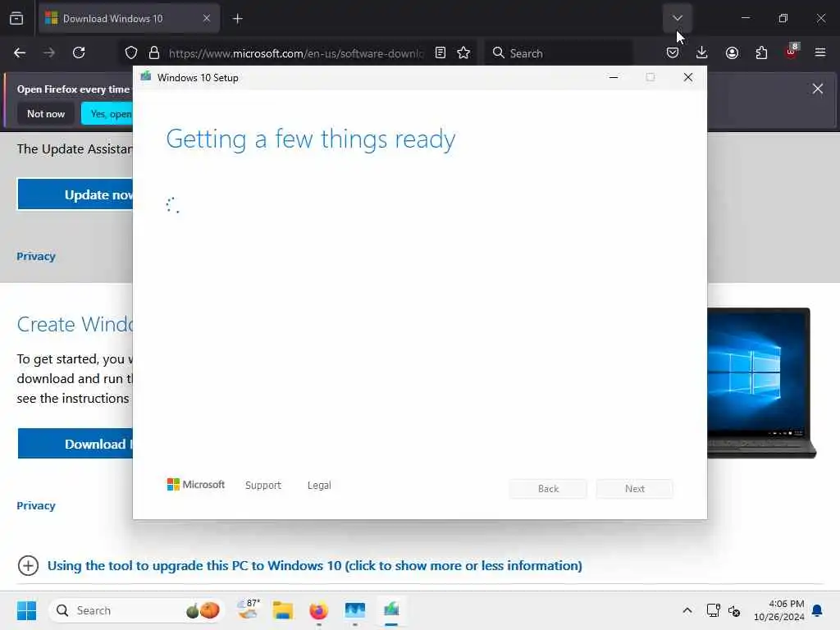The image size is (840, 630).
Task: Open Using the tool to upgrade link
Action: 314,566
